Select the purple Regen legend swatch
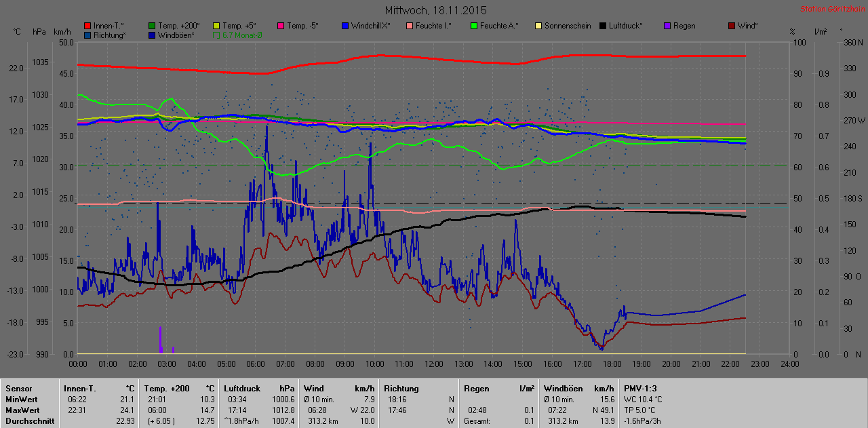868x428 pixels. pyautogui.click(x=667, y=26)
